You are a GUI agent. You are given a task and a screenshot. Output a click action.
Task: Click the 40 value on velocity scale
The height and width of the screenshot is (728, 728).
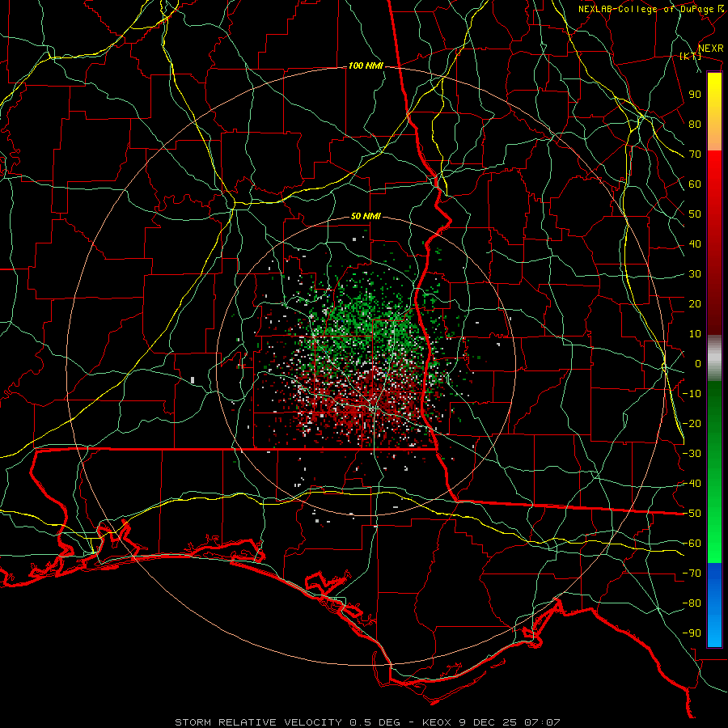click(x=695, y=244)
